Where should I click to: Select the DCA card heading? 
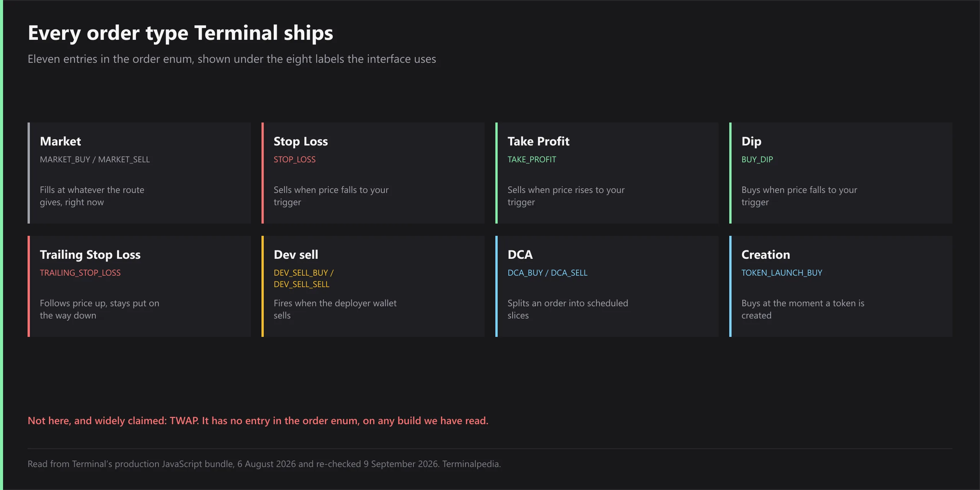[520, 255]
